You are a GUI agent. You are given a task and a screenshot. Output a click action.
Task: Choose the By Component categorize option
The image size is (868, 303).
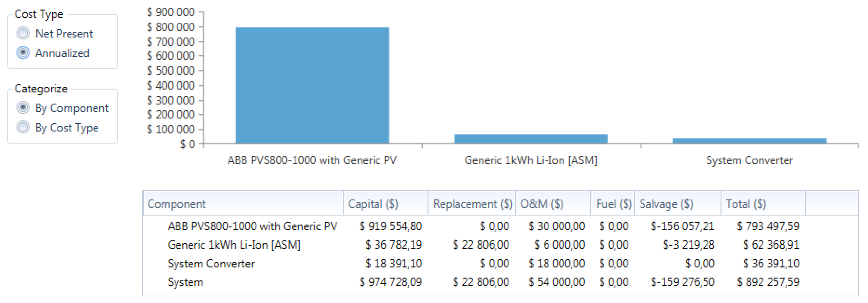coord(23,108)
